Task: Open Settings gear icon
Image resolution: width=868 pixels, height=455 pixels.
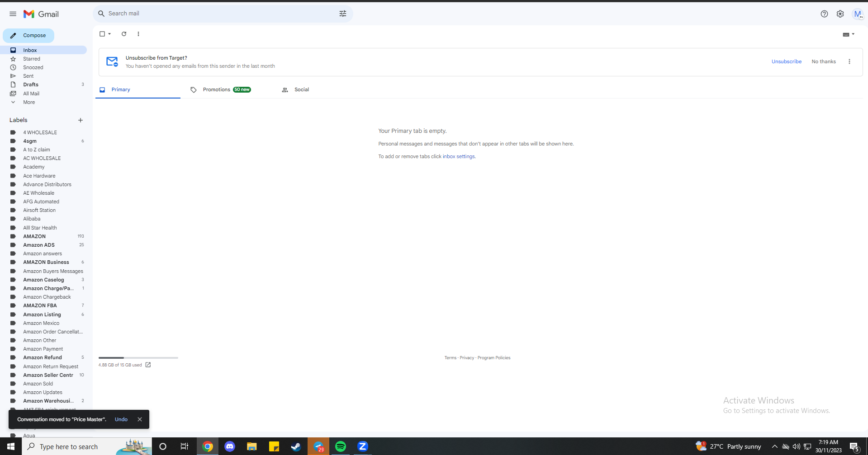Action: pos(840,14)
